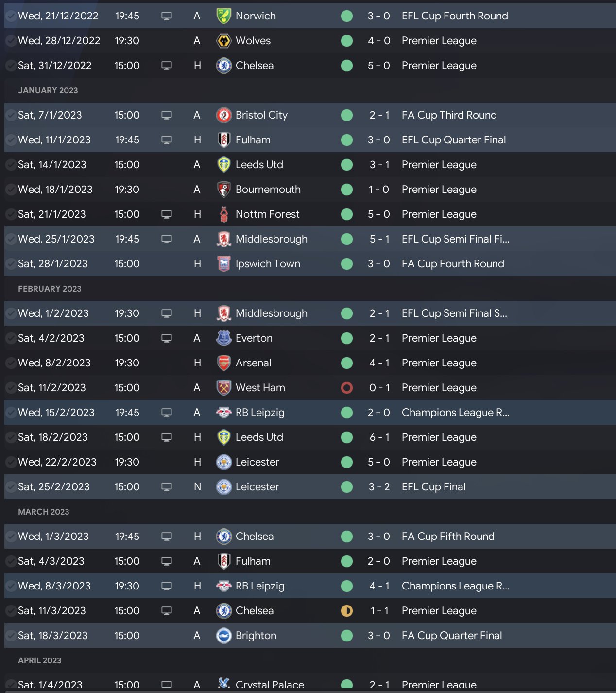616x693 pixels.
Task: Click the Arsenal club crest
Action: [x=223, y=363]
